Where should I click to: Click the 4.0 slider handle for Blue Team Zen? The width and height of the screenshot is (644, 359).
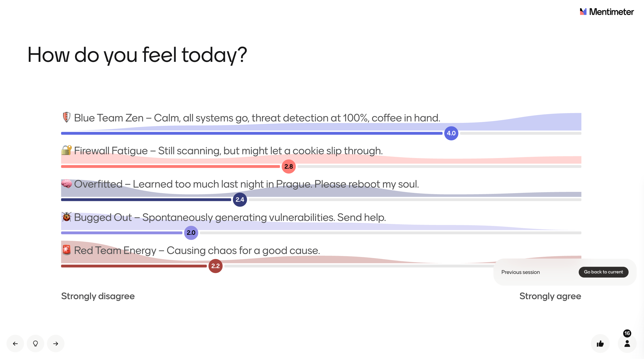[x=451, y=133]
